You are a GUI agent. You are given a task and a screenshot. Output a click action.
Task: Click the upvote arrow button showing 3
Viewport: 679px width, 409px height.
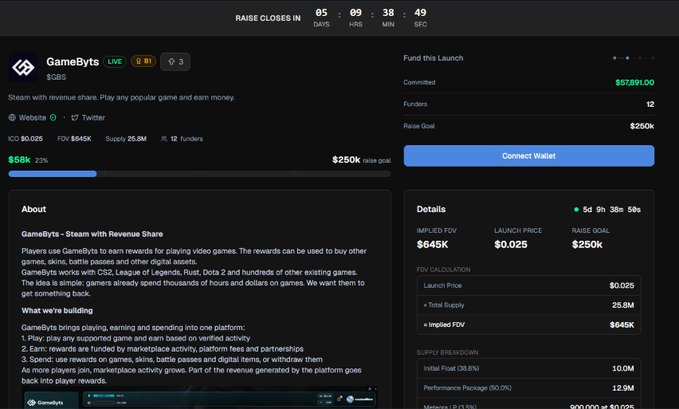click(x=175, y=62)
